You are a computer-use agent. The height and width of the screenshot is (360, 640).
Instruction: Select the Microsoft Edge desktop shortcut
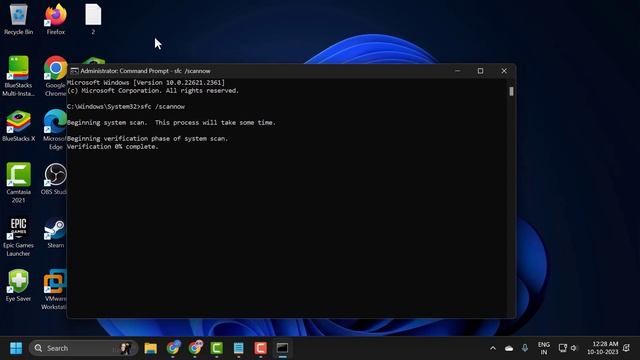(x=55, y=130)
